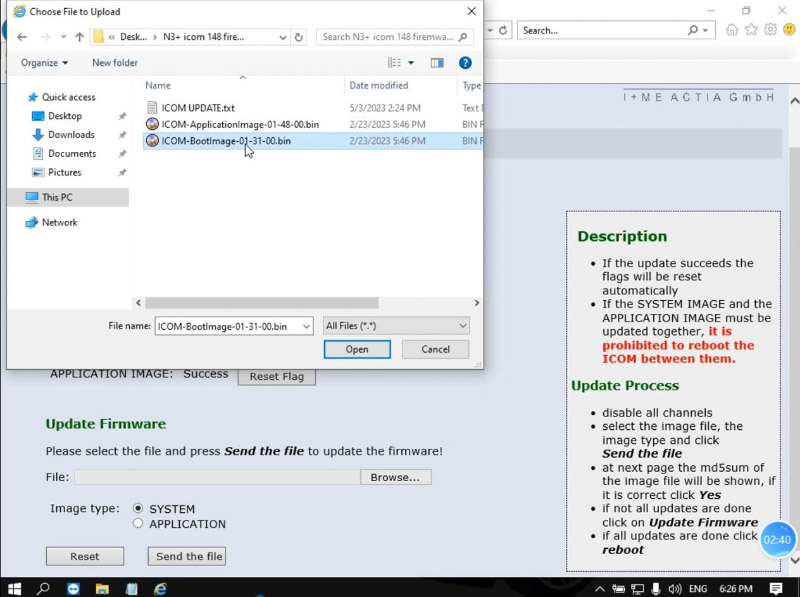This screenshot has width=800, height=597.
Task: Click the browser search magnifier icon
Action: pyautogui.click(x=692, y=30)
